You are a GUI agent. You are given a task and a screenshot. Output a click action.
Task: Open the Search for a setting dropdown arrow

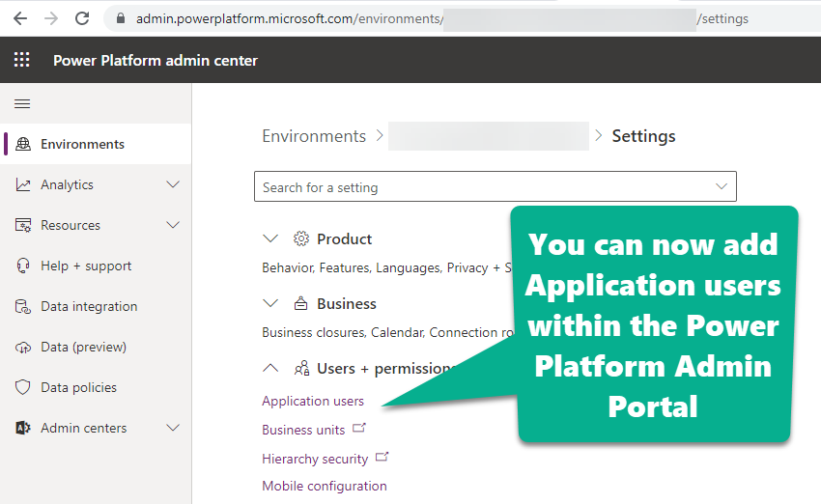722,186
